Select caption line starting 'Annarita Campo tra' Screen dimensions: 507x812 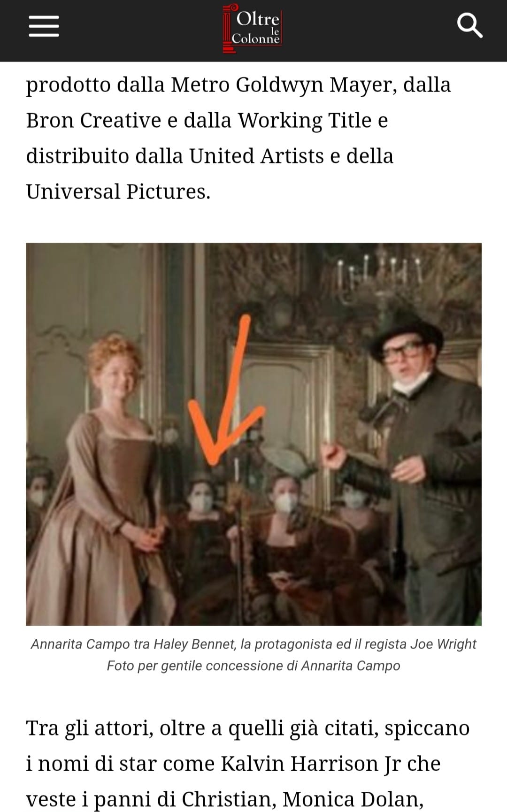click(253, 644)
